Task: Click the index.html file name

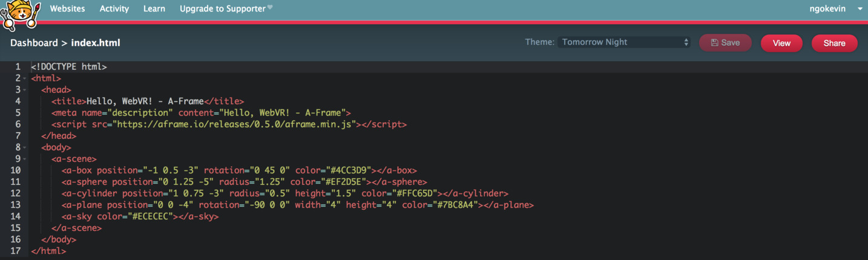Action: [96, 43]
